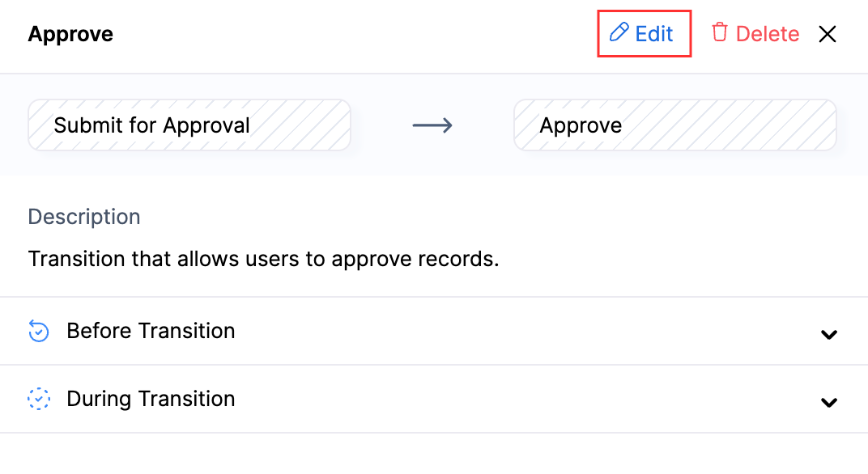Select the Approve state box
This screenshot has width=868, height=474.
[675, 125]
